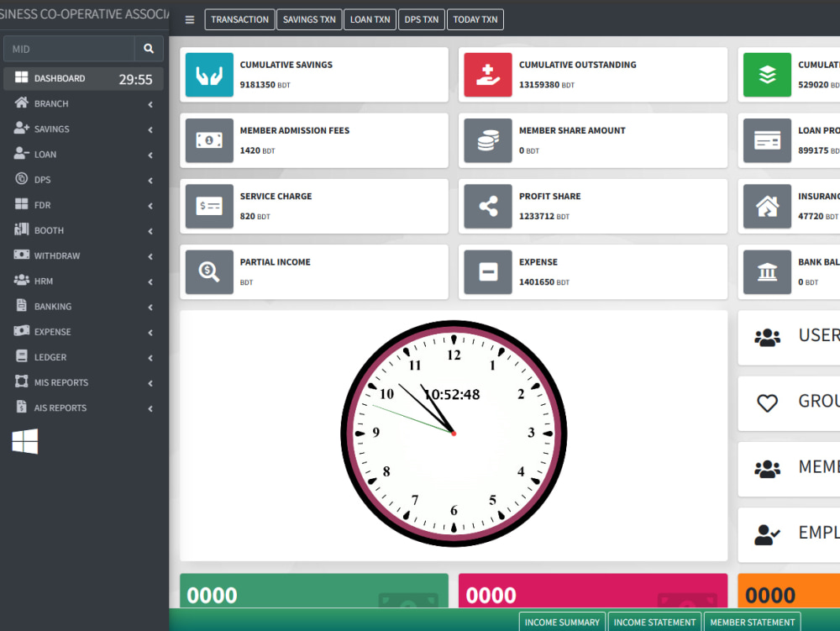Expand the HRM menu chevron
This screenshot has height=631, width=840.
point(150,281)
